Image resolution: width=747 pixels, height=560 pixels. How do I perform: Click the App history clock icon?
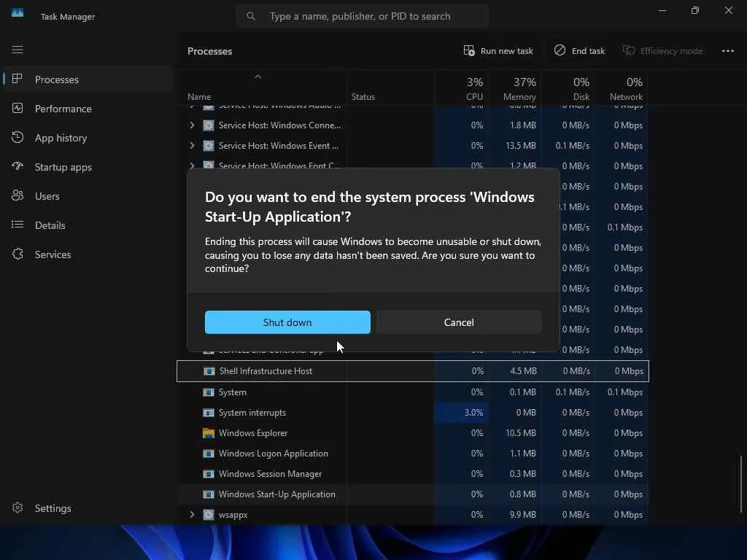[18, 137]
